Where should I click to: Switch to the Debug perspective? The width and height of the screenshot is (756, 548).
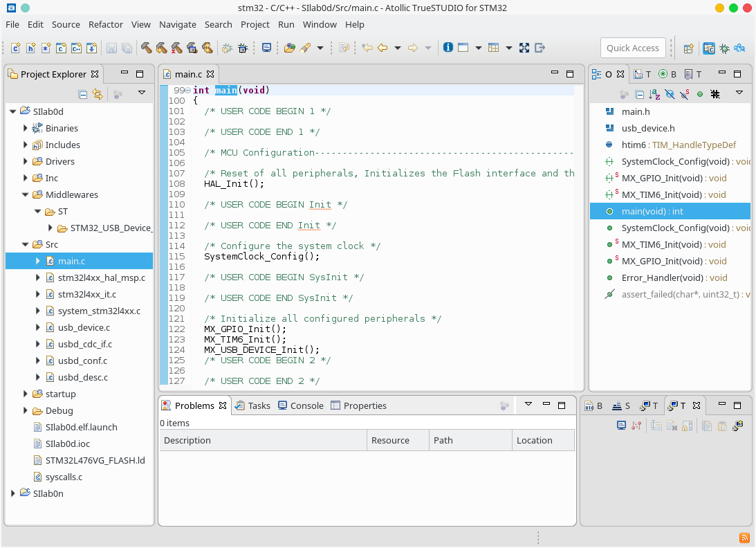(724, 48)
